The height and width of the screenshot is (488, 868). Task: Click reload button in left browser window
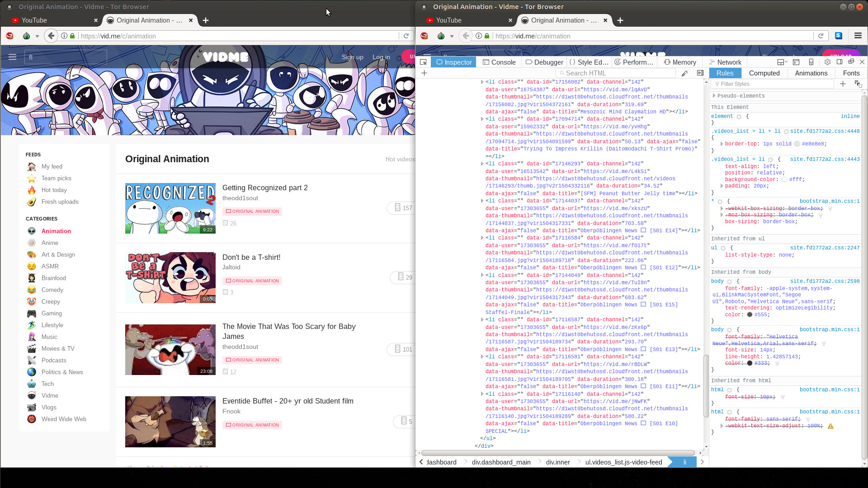click(406, 36)
